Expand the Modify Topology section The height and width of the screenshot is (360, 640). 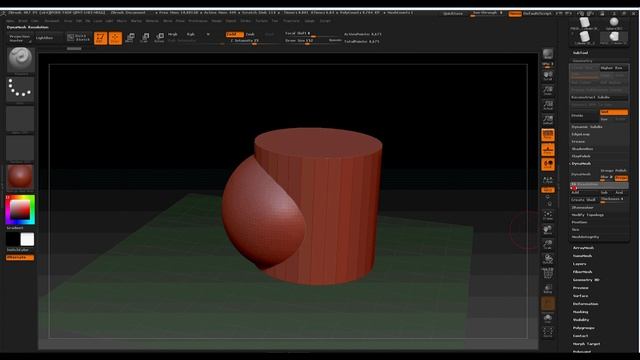pyautogui.click(x=587, y=215)
